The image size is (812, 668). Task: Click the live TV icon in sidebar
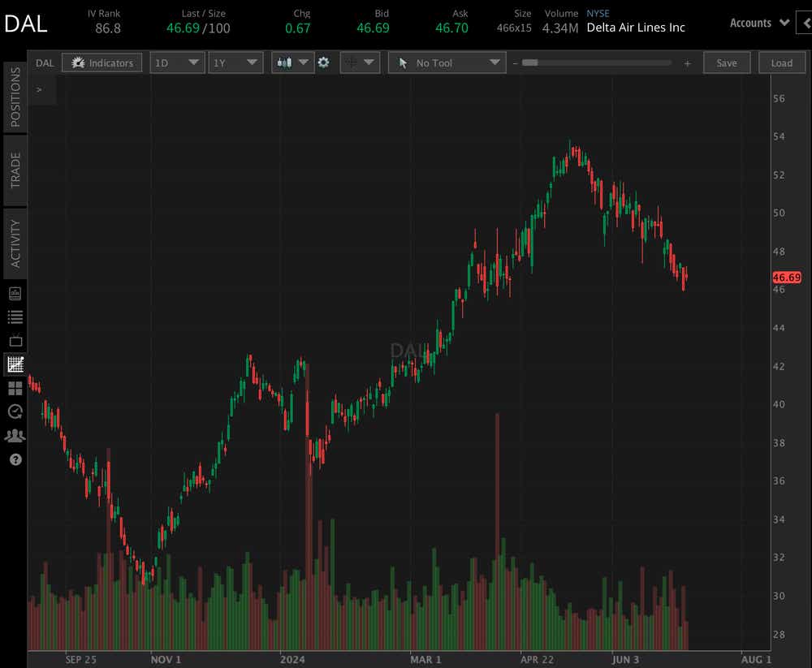tap(15, 341)
